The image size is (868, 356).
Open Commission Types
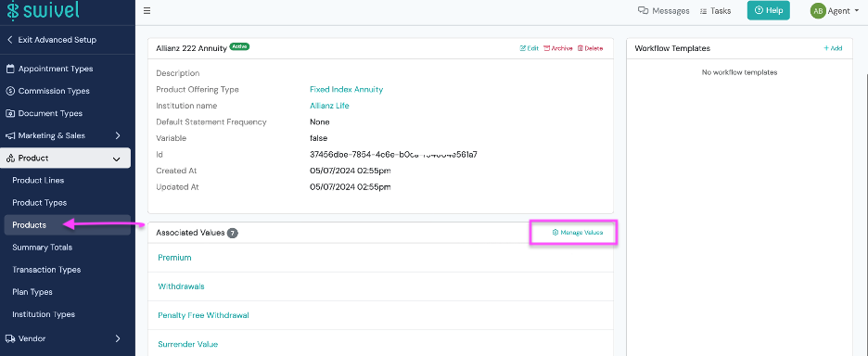click(x=54, y=91)
